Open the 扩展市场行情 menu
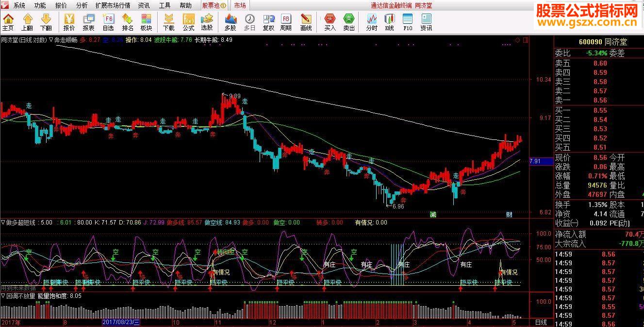 (113, 5)
